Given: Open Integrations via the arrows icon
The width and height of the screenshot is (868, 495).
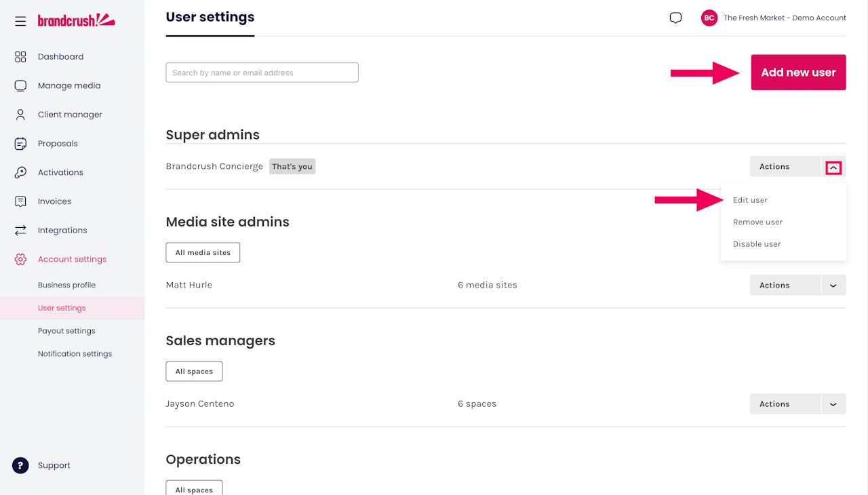Looking at the screenshot, I should pos(20,231).
